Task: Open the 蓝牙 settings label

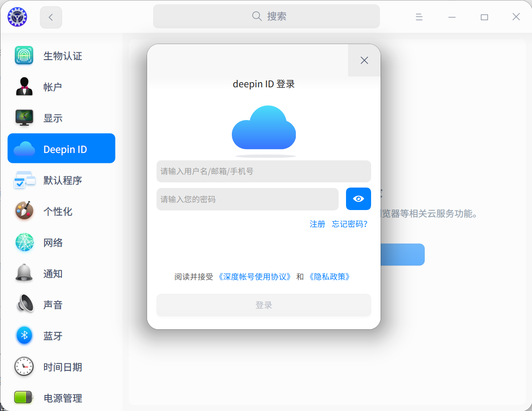Action: pyautogui.click(x=53, y=336)
